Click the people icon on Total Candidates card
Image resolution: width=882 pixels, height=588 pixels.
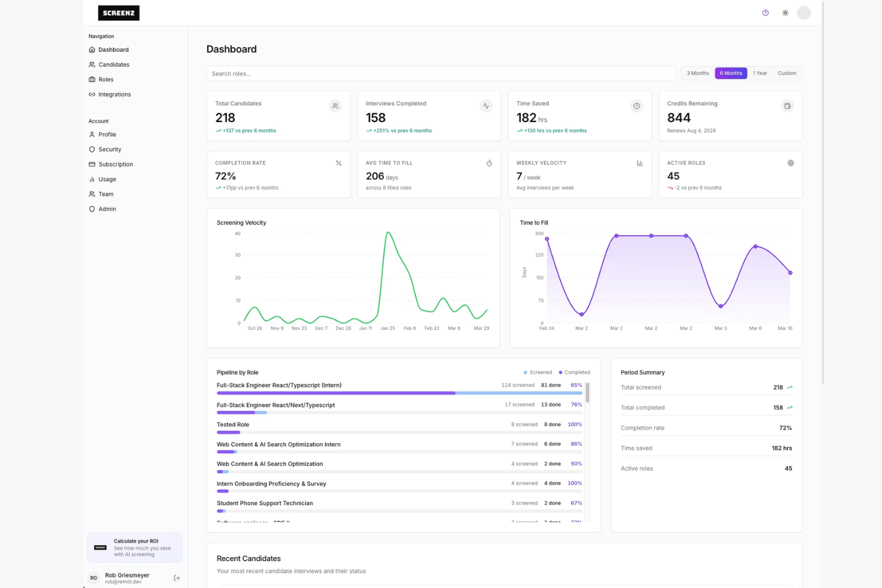tap(336, 106)
